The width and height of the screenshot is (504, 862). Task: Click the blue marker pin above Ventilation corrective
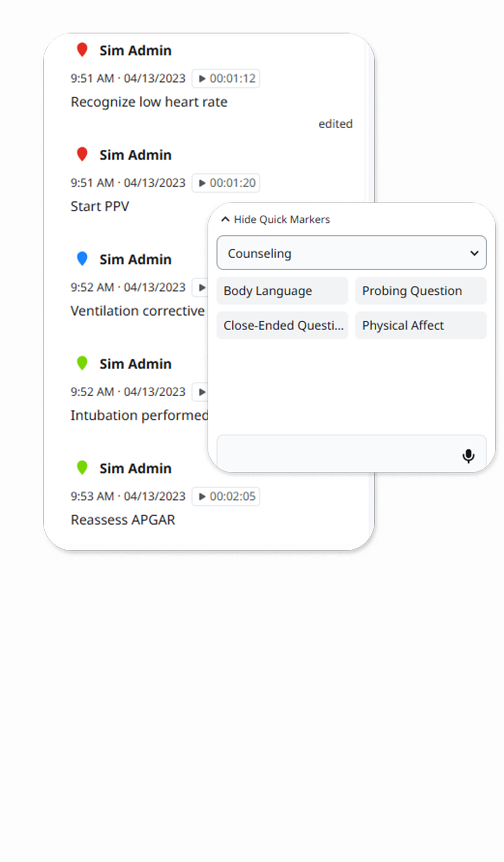coord(82,259)
